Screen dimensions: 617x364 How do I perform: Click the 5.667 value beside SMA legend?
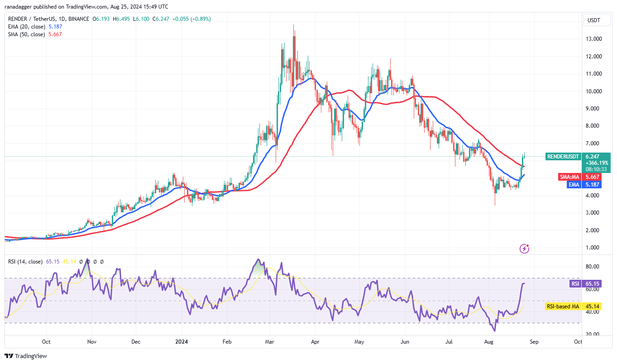pyautogui.click(x=54, y=34)
